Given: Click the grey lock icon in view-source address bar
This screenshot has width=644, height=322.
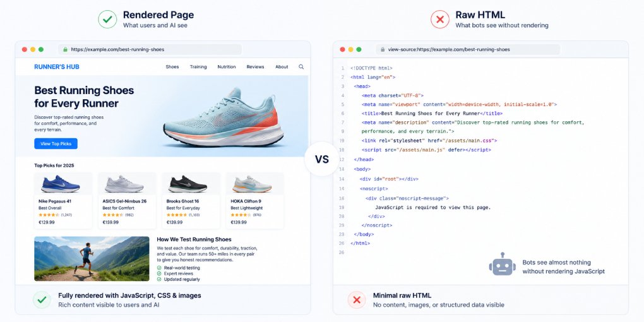Looking at the screenshot, I should (x=383, y=49).
